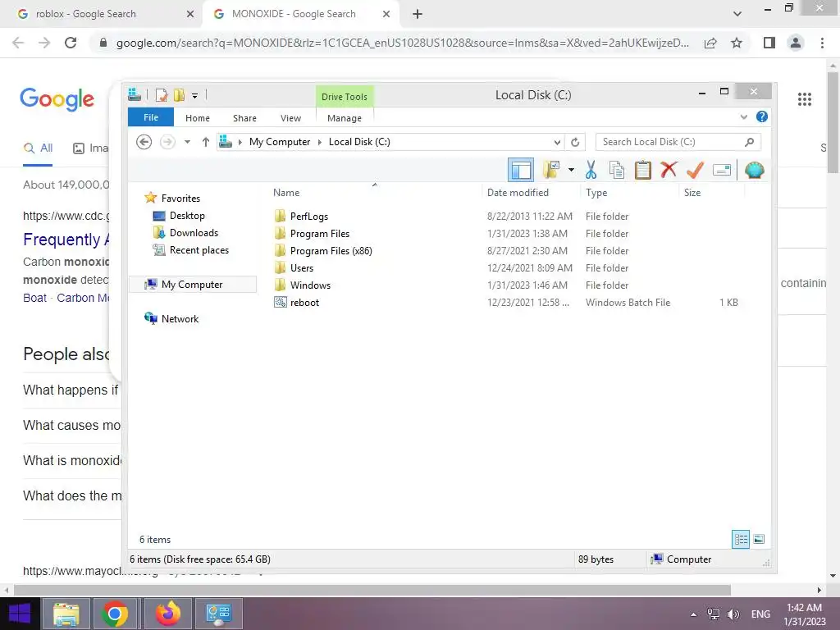The width and height of the screenshot is (840, 630).
Task: Select Favorites in navigation pane
Action: 180,199
